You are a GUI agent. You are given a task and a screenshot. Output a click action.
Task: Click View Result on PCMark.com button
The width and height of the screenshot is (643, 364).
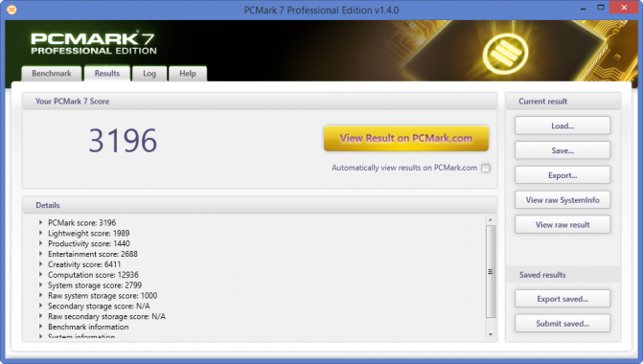[406, 138]
